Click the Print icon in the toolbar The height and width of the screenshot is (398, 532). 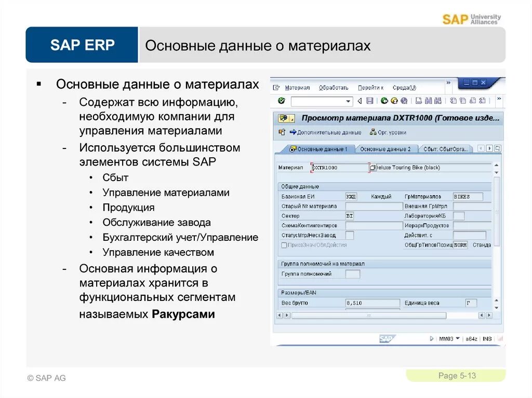pos(419,101)
